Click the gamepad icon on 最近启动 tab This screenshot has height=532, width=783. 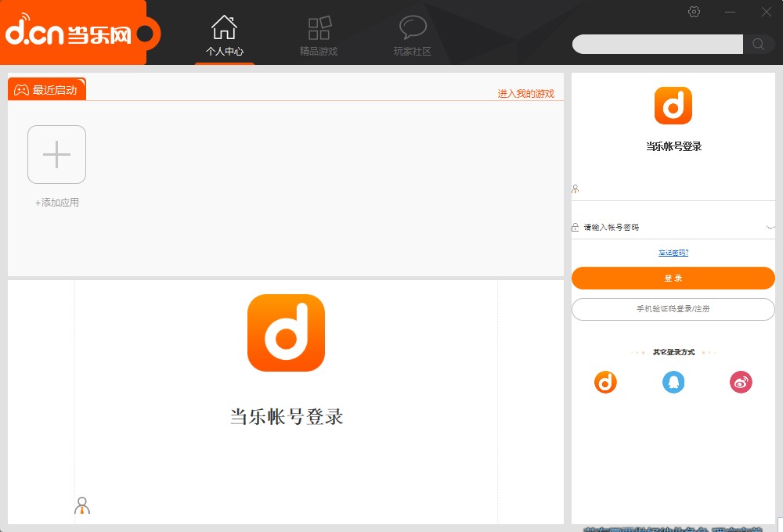coord(21,90)
